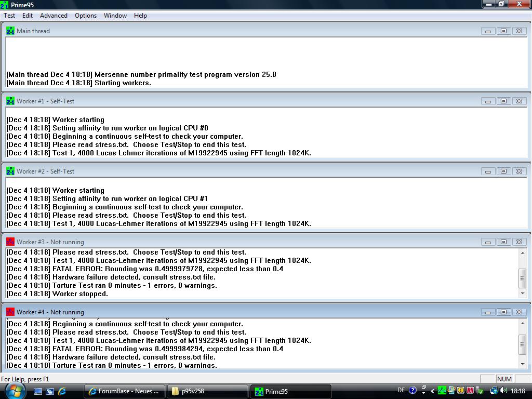
Task: Minimize the Worker #4 child window
Action: click(488, 312)
